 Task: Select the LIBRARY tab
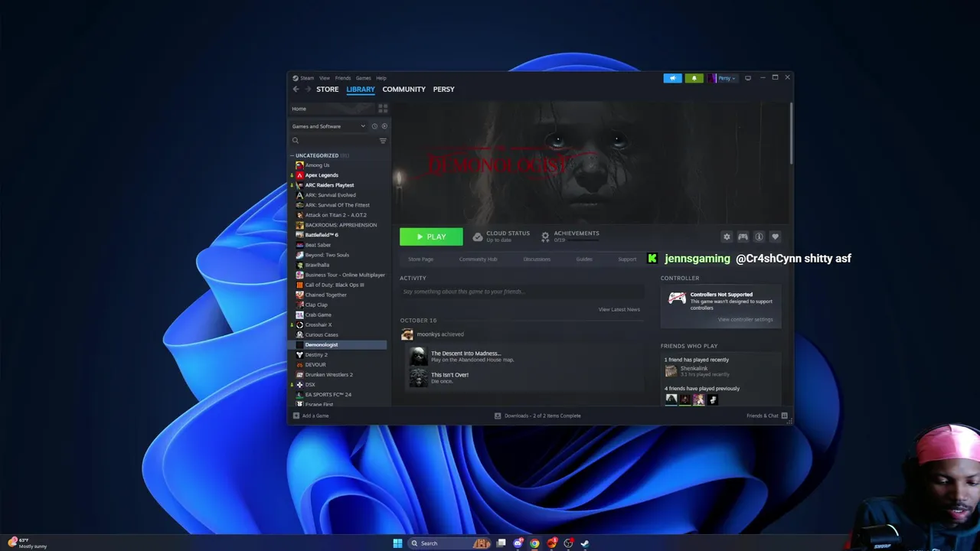pyautogui.click(x=361, y=90)
